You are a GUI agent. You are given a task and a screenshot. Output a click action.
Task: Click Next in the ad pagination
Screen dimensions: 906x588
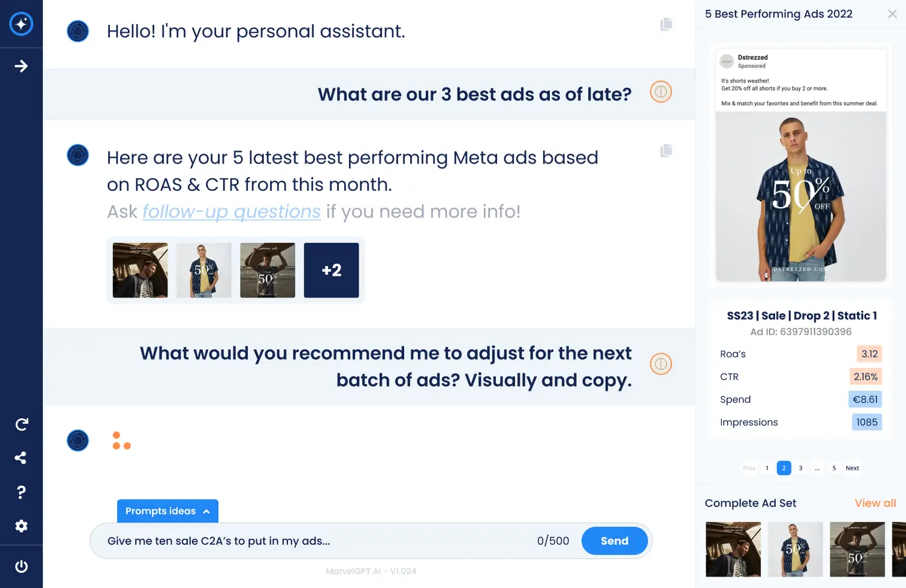852,468
